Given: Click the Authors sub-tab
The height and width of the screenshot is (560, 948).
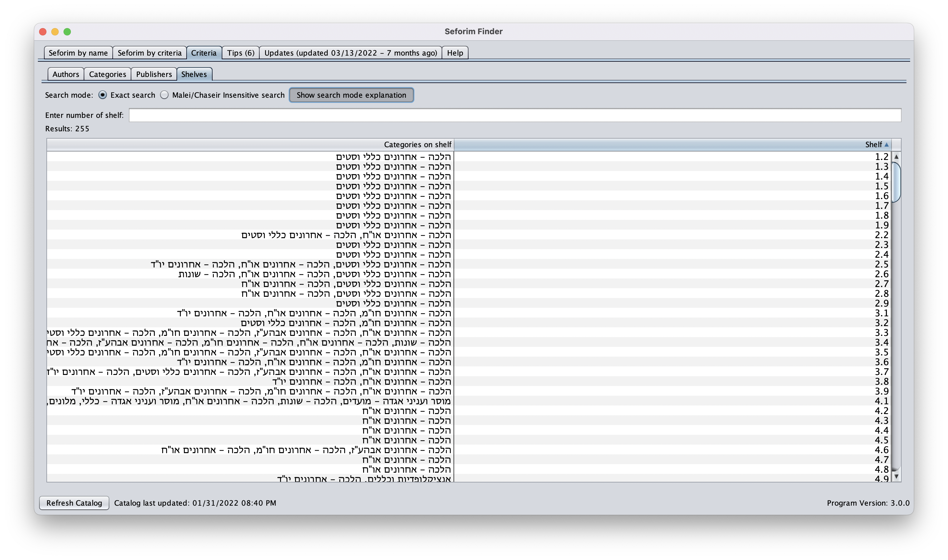Looking at the screenshot, I should [65, 74].
